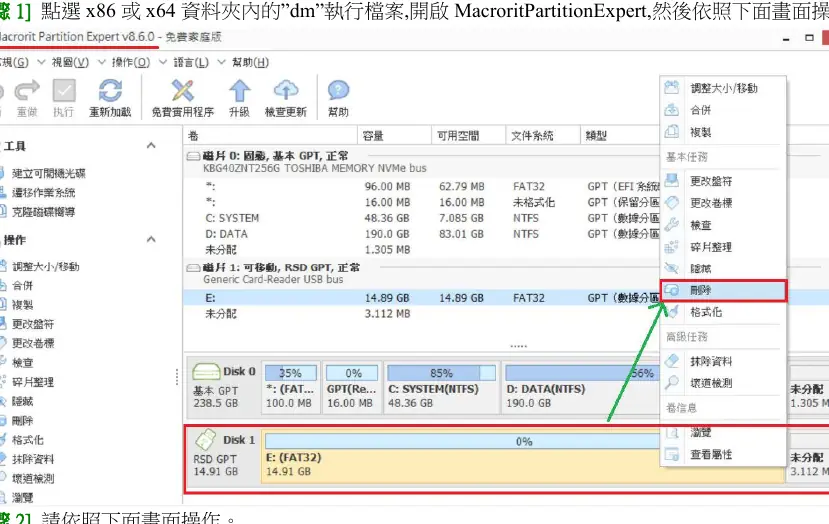Image resolution: width=829 pixels, height=524 pixels.
Task: Click 檢查 in the sidebar operations
Action: tap(22, 363)
